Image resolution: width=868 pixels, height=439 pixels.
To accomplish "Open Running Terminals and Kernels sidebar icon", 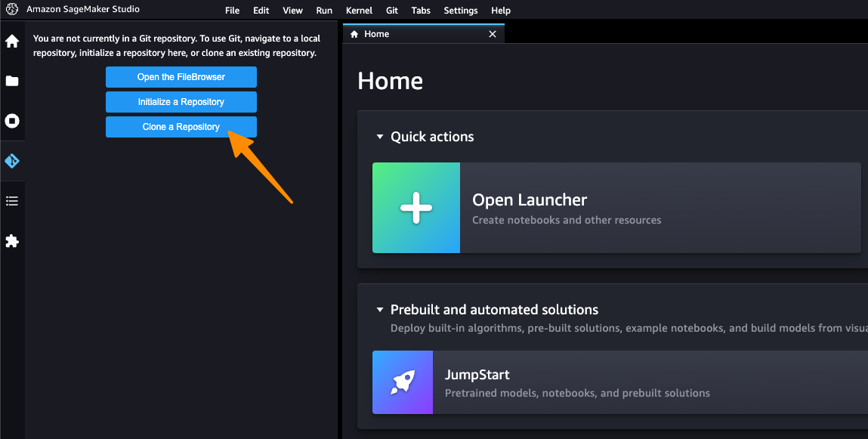I will coord(12,121).
